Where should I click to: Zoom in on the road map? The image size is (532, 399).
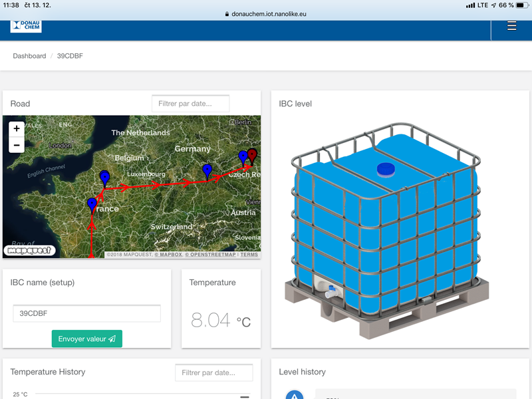click(x=17, y=129)
